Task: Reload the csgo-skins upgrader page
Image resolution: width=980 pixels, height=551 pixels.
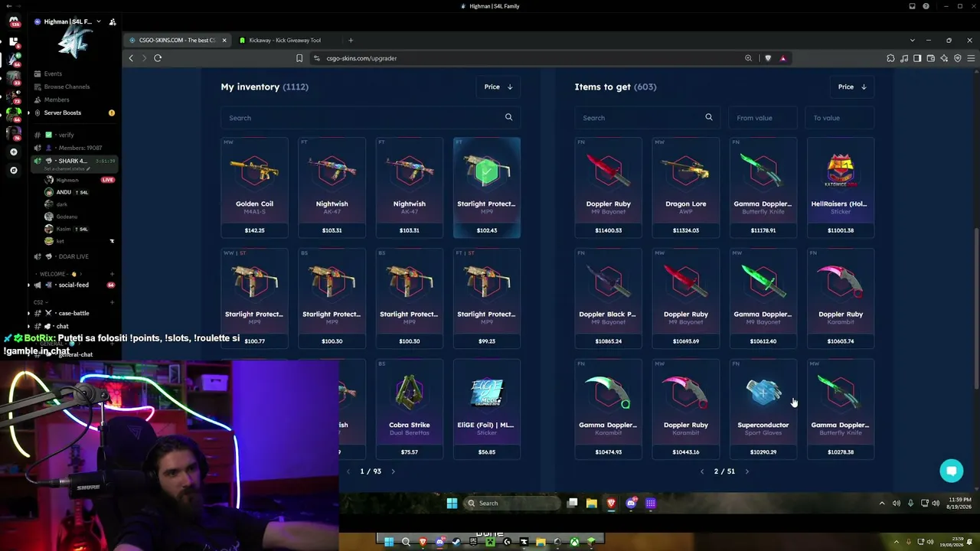Action: (x=158, y=58)
